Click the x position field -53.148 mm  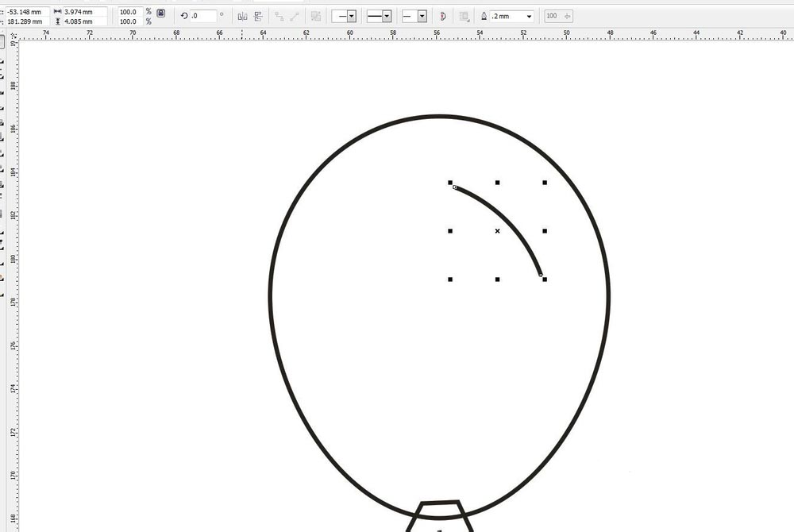point(27,12)
